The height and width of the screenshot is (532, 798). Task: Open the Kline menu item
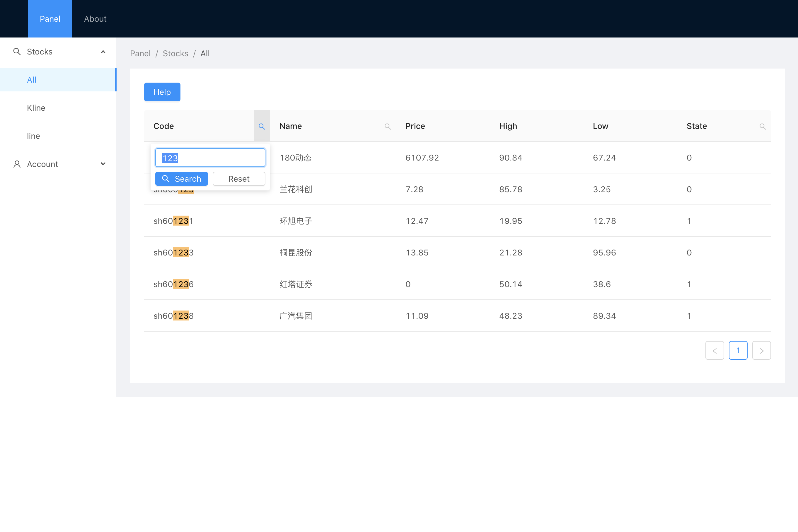tap(36, 108)
